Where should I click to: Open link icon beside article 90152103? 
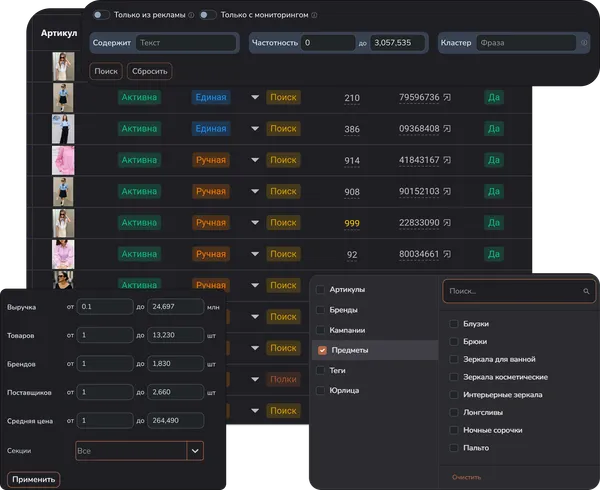[x=447, y=191]
